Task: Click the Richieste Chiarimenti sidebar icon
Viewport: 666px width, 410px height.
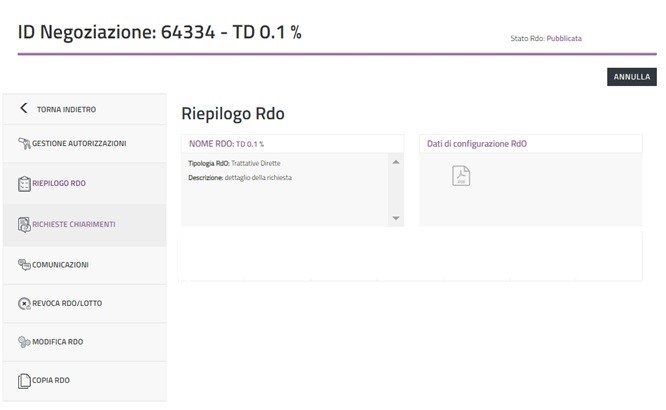Action: point(24,225)
